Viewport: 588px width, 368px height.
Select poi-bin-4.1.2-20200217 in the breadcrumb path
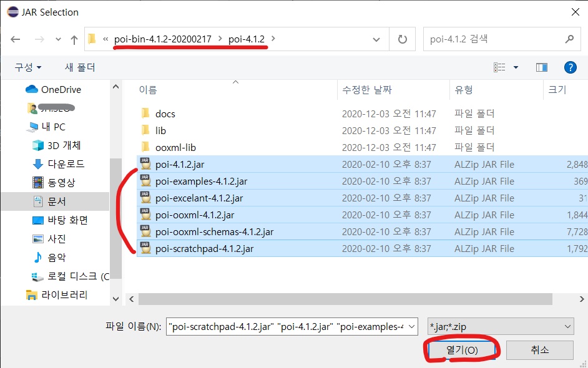[x=163, y=39]
